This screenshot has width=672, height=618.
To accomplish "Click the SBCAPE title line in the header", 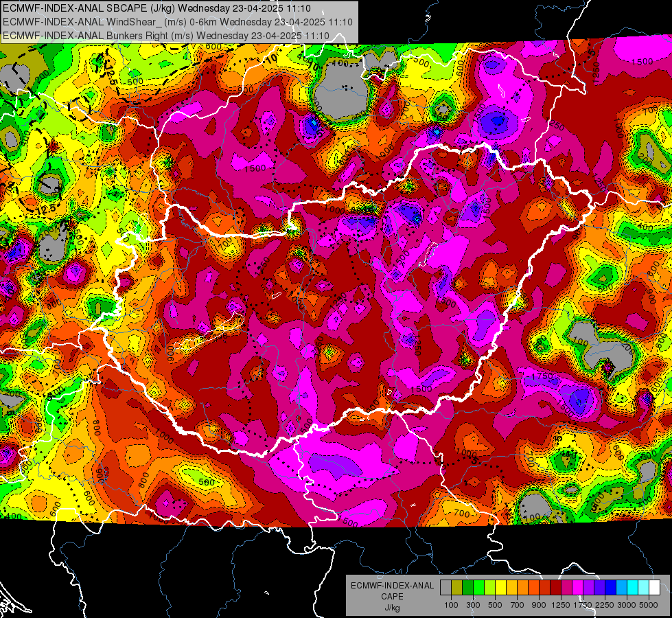I will (157, 8).
